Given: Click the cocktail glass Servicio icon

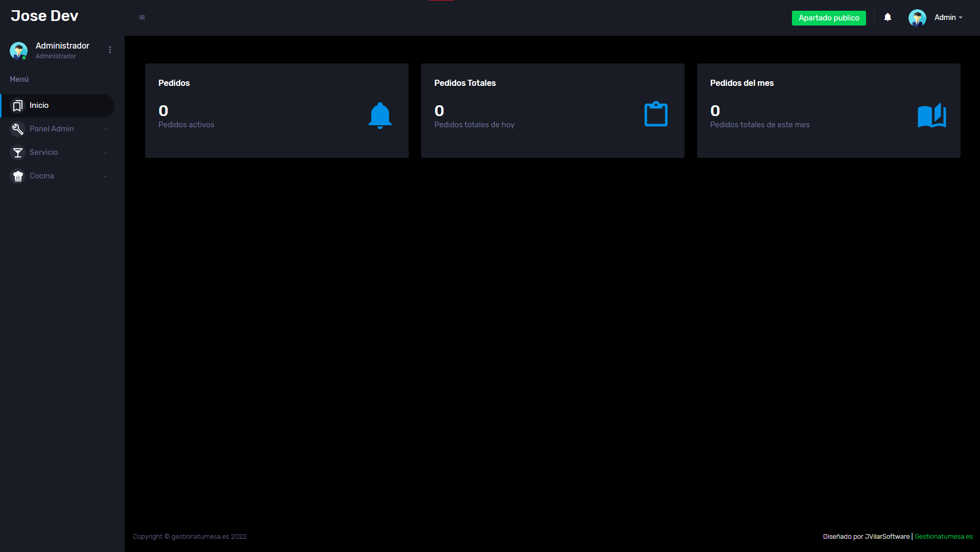Looking at the screenshot, I should (x=18, y=153).
